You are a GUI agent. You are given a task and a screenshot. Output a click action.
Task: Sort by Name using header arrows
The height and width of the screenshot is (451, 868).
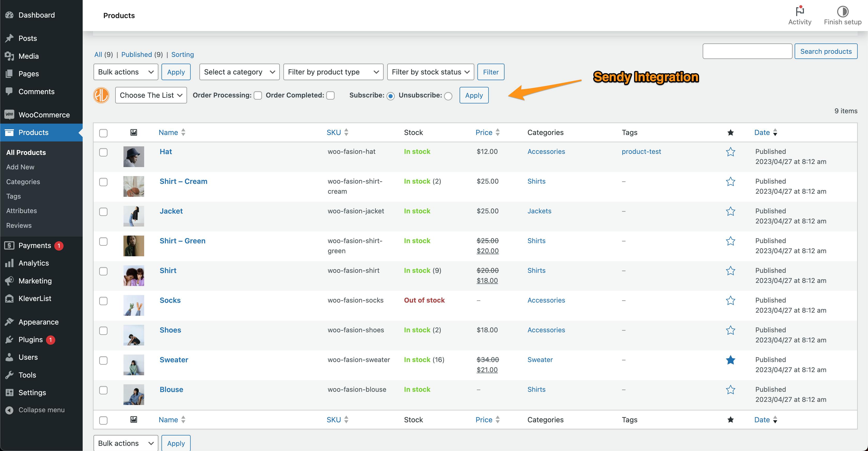tap(183, 132)
